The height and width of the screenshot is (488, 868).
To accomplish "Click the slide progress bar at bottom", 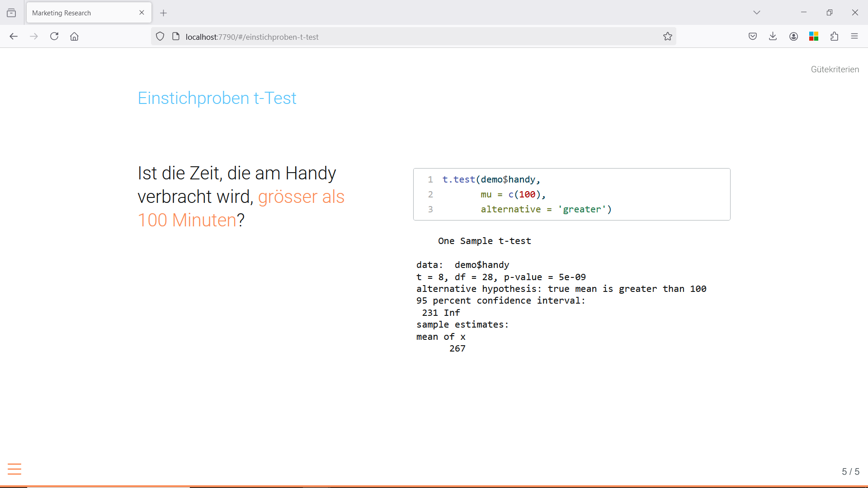I will click(x=434, y=486).
